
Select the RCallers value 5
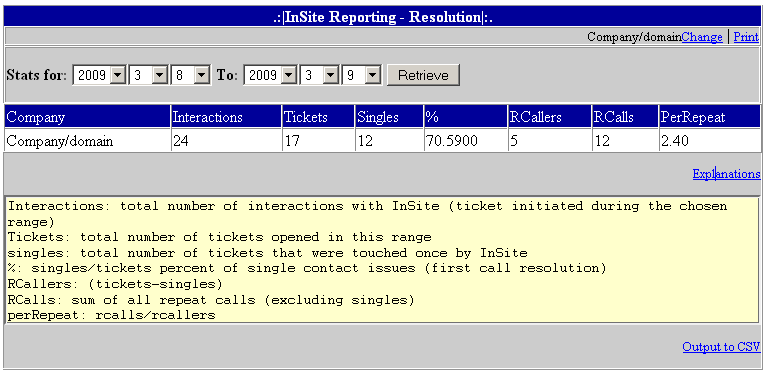pos(550,141)
